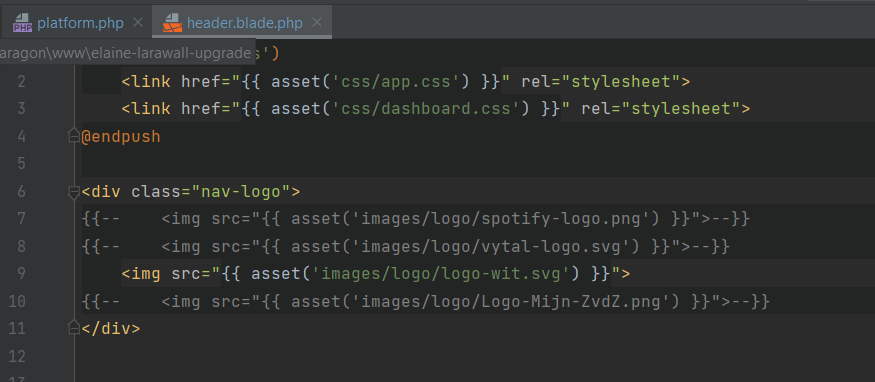
Task: Click the PHP file icon on platform.php tab
Action: coord(22,23)
